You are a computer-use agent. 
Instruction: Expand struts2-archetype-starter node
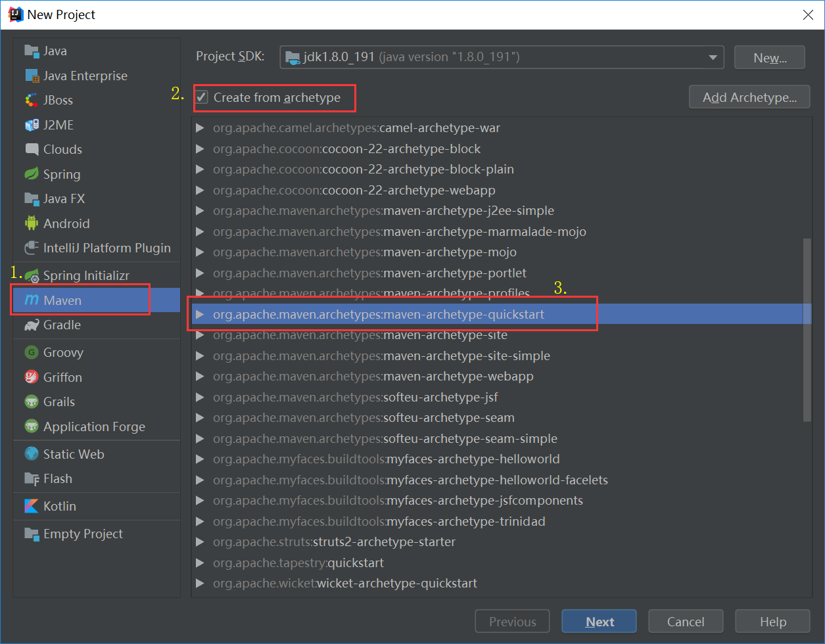click(x=200, y=542)
